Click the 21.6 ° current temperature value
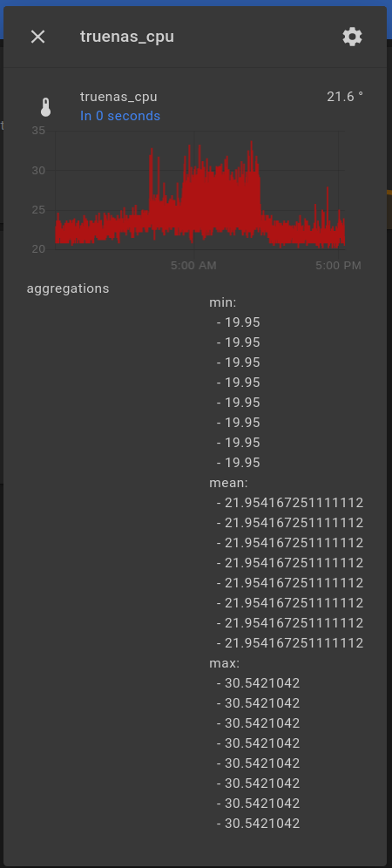Screen dimensions: 392x868 [x=345, y=97]
